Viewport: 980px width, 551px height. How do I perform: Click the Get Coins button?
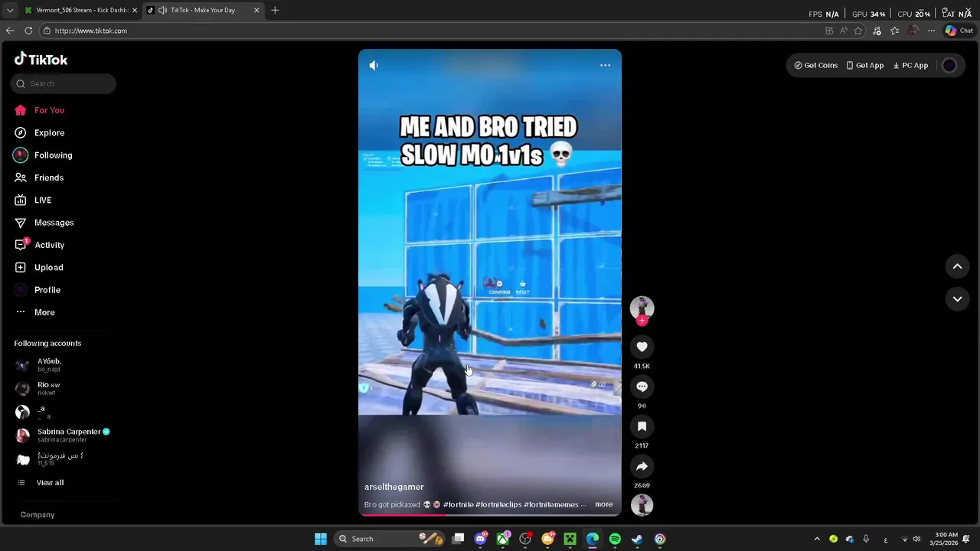click(816, 65)
